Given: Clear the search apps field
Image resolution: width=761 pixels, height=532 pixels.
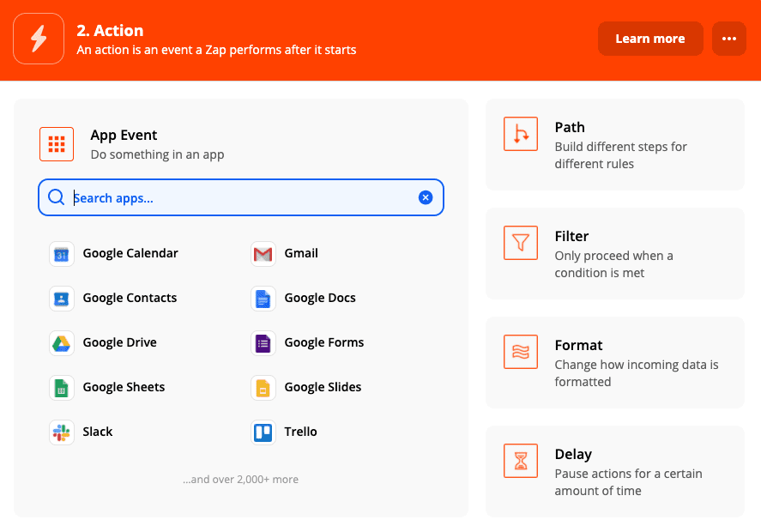Looking at the screenshot, I should click(426, 197).
